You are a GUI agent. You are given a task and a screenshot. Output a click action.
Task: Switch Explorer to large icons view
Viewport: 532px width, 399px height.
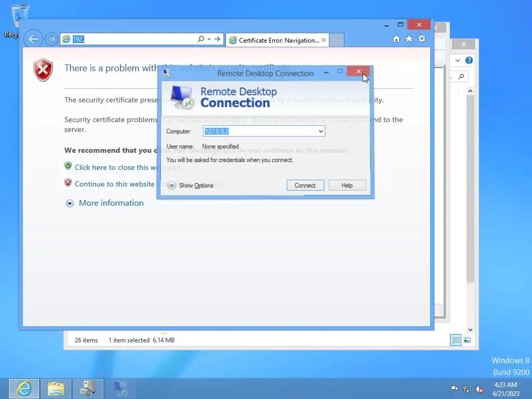pyautogui.click(x=467, y=340)
